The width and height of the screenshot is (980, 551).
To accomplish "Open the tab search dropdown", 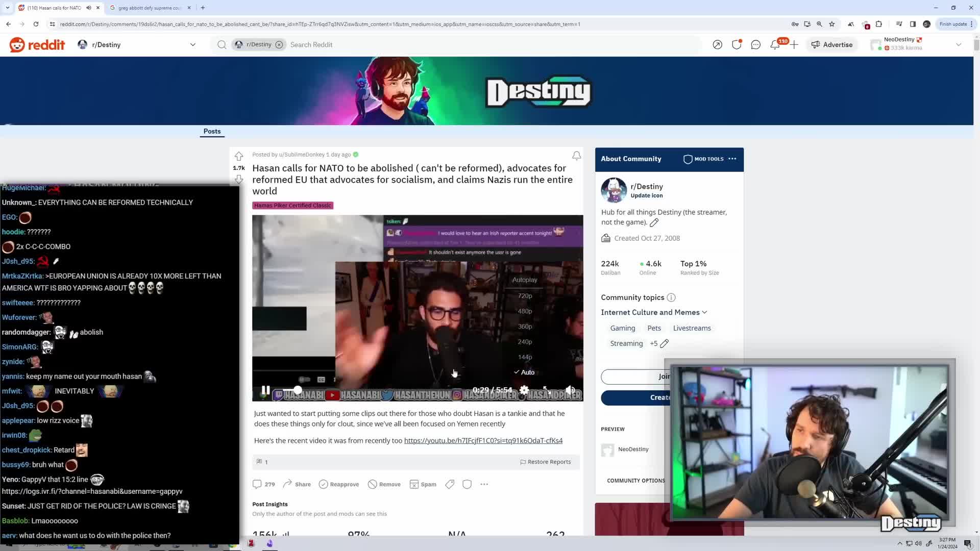I will coord(7,8).
